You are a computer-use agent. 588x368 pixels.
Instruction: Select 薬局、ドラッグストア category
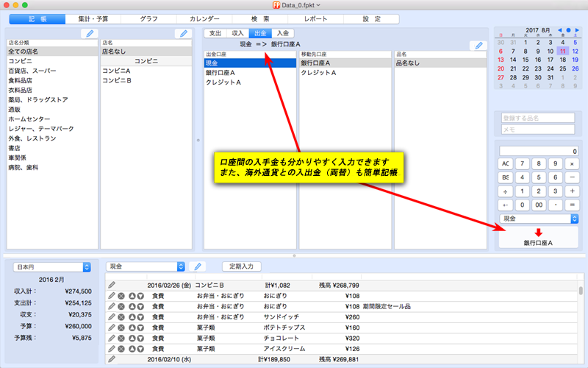pos(52,100)
